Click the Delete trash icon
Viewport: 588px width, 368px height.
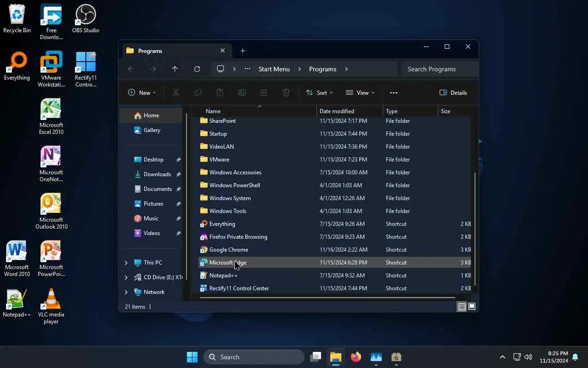(286, 92)
